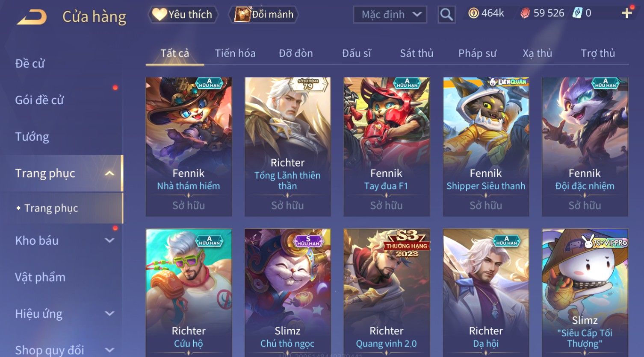The height and width of the screenshot is (357, 644).
Task: Collapse the Trang phục sidebar section
Action: click(109, 173)
